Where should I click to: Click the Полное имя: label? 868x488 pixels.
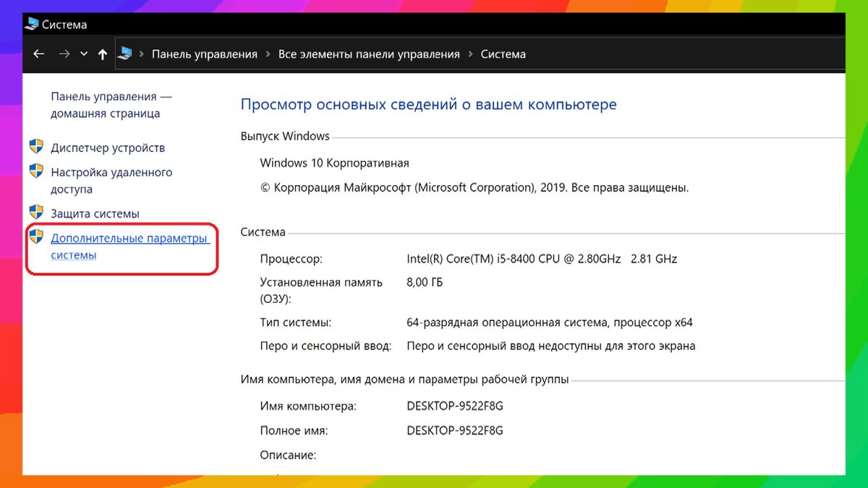point(294,431)
